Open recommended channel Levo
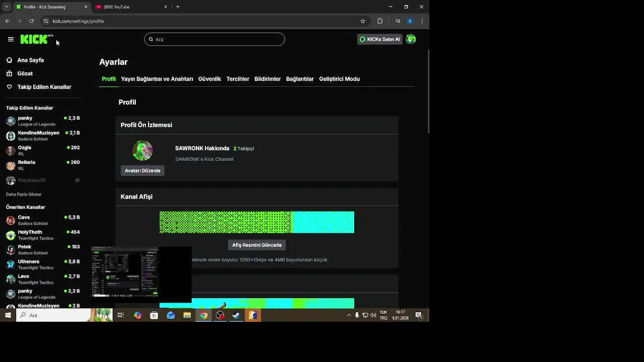644x362 pixels. [x=43, y=279]
